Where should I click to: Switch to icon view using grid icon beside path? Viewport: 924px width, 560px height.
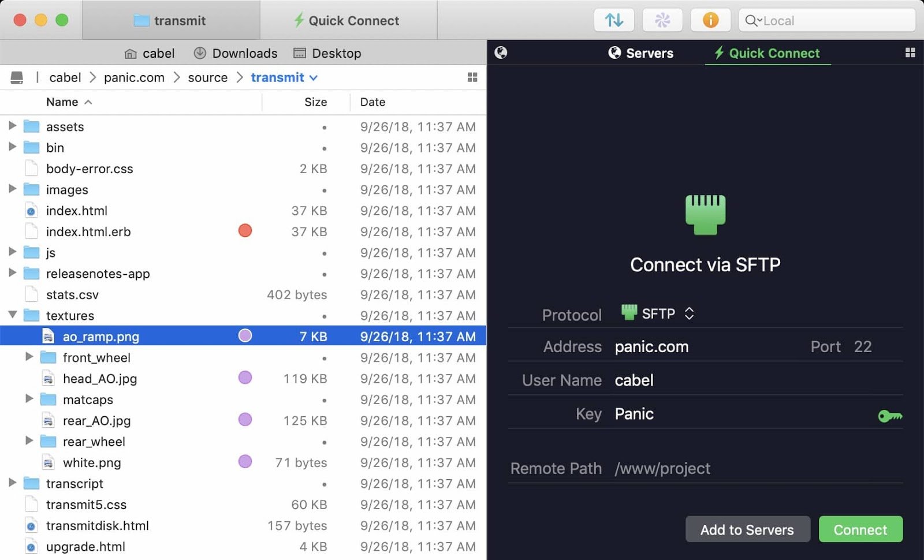pyautogui.click(x=472, y=77)
